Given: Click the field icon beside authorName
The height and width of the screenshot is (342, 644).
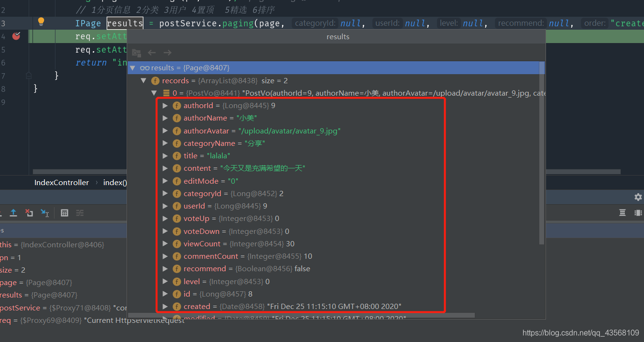Looking at the screenshot, I should [176, 118].
